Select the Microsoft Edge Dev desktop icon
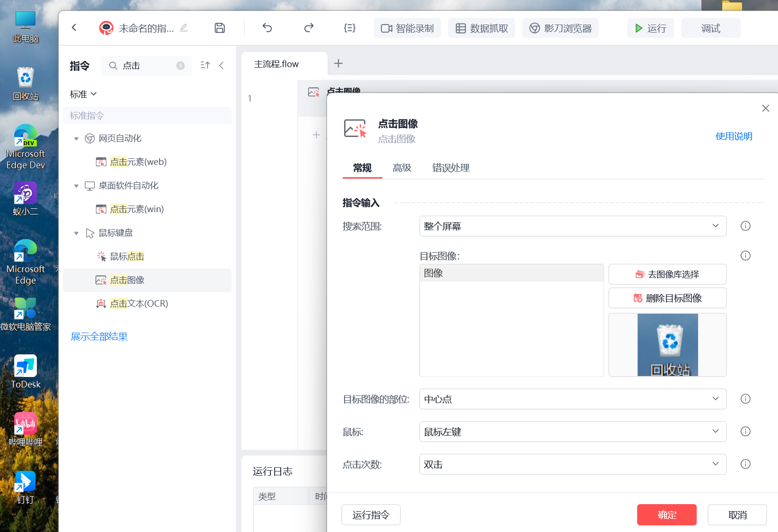Image resolution: width=778 pixels, height=532 pixels. tap(26, 147)
